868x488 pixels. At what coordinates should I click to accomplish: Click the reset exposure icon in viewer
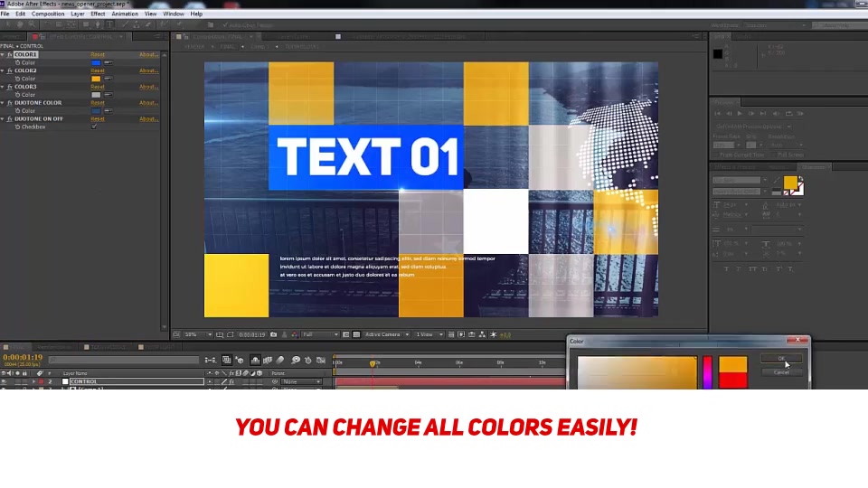pos(494,334)
